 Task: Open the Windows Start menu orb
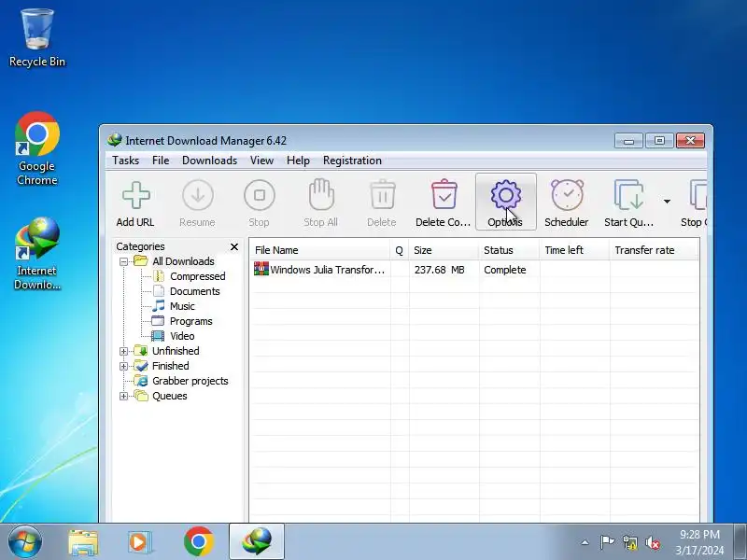(25, 541)
